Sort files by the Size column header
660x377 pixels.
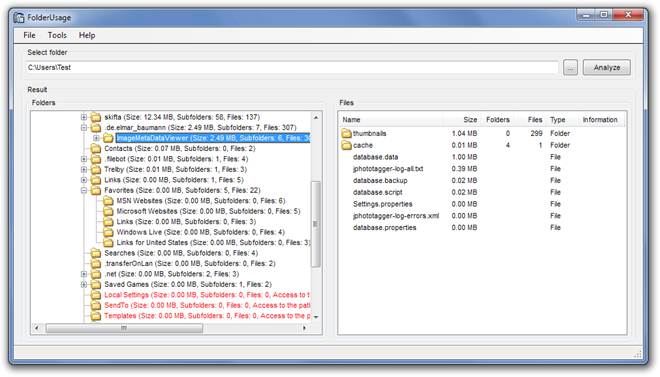pyautogui.click(x=461, y=120)
